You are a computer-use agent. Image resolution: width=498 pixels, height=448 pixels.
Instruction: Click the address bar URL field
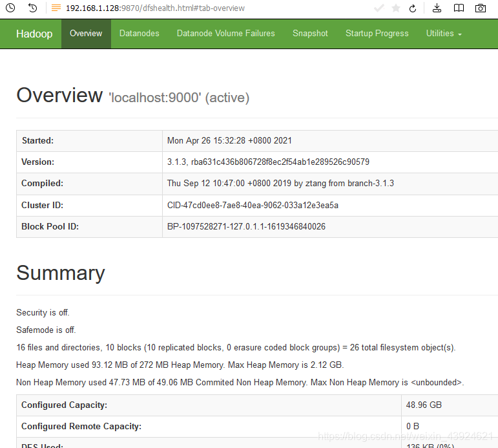[155, 8]
